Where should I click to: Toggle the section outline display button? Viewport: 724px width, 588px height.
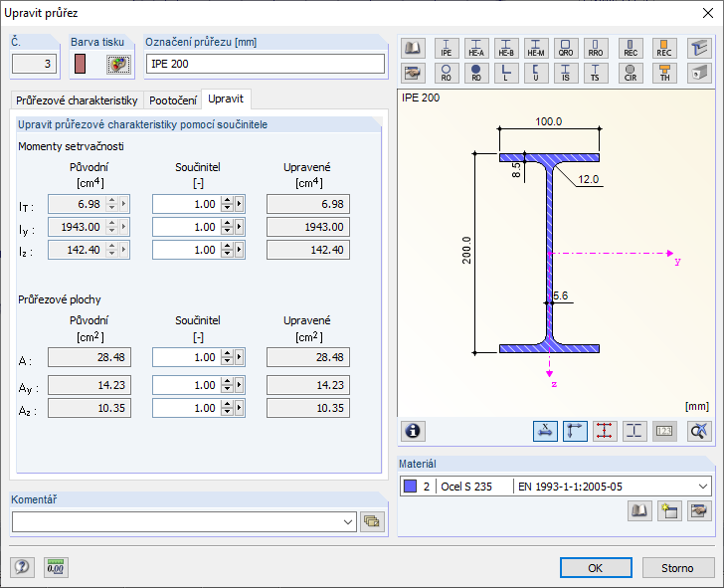tap(634, 431)
